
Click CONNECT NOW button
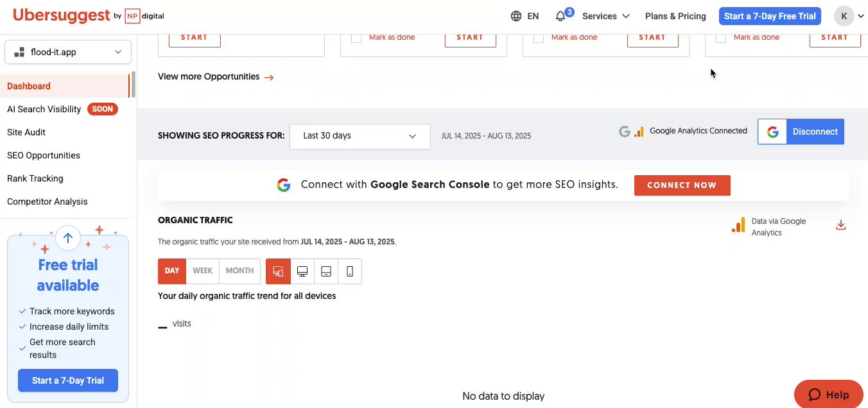point(682,185)
